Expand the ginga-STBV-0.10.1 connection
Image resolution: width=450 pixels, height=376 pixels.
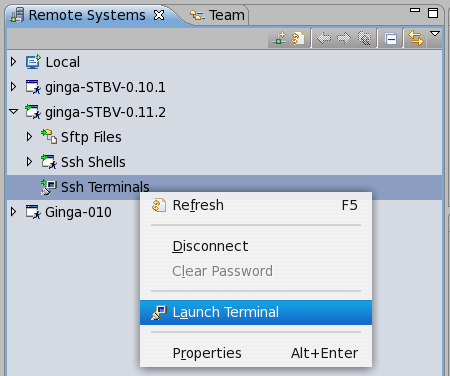[13, 87]
